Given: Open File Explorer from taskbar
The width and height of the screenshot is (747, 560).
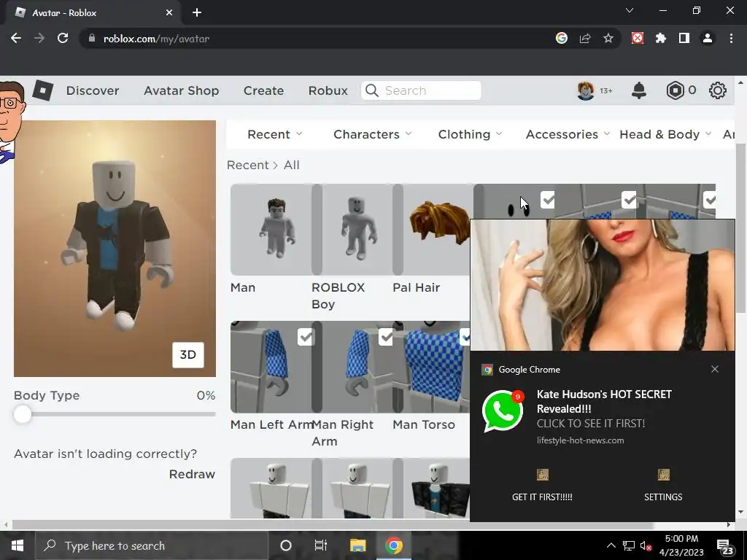Looking at the screenshot, I should [357, 545].
